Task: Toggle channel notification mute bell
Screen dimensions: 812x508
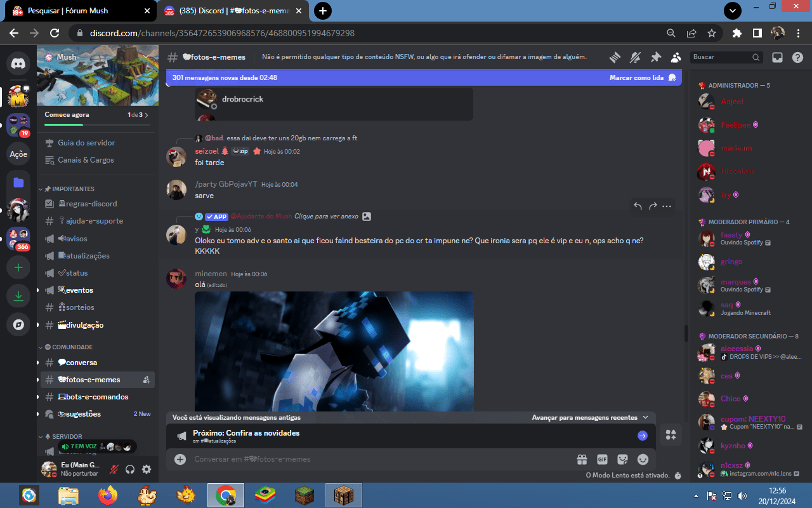Action: [x=635, y=57]
